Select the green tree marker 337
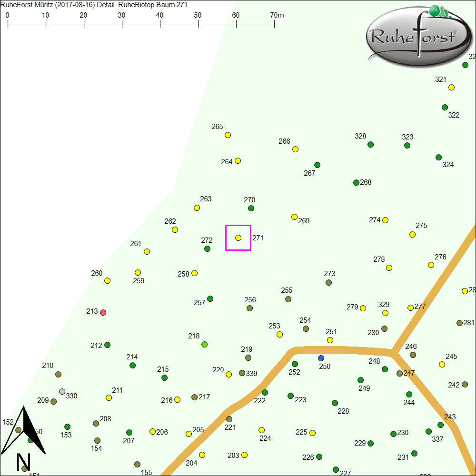 429,431
